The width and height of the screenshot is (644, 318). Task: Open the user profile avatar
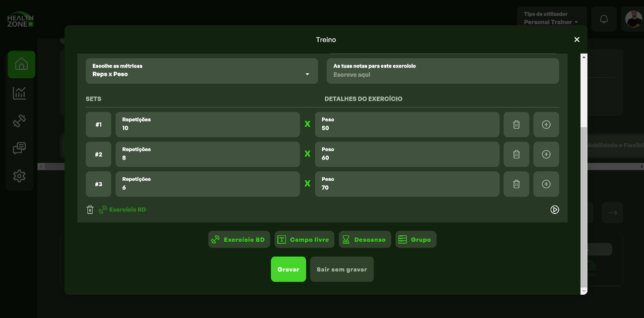(x=633, y=19)
